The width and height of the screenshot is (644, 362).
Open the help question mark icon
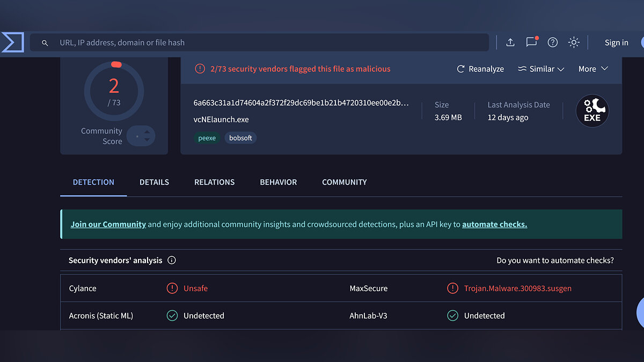(x=552, y=42)
